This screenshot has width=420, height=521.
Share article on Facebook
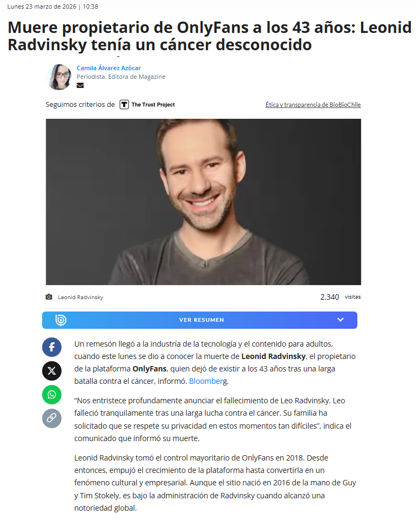(51, 347)
